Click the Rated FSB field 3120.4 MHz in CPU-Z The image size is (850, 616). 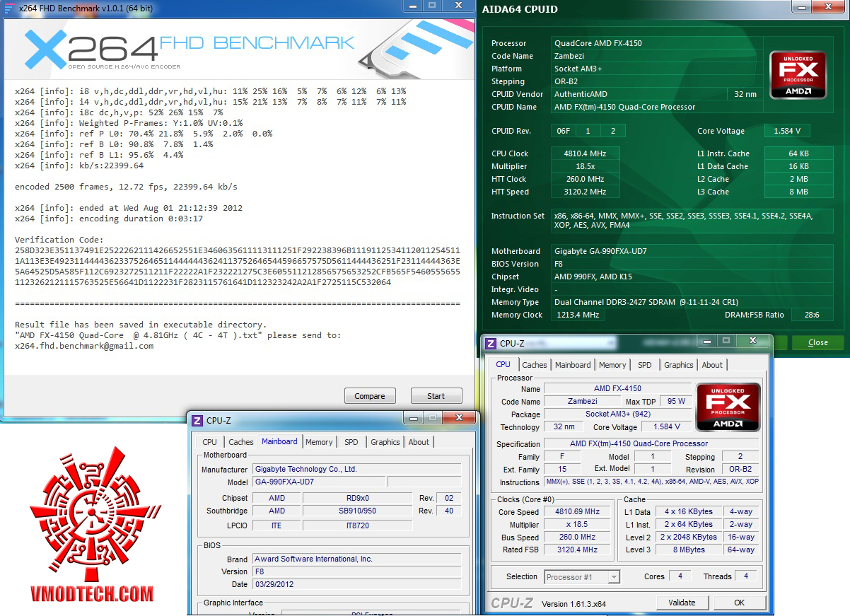[x=577, y=550]
